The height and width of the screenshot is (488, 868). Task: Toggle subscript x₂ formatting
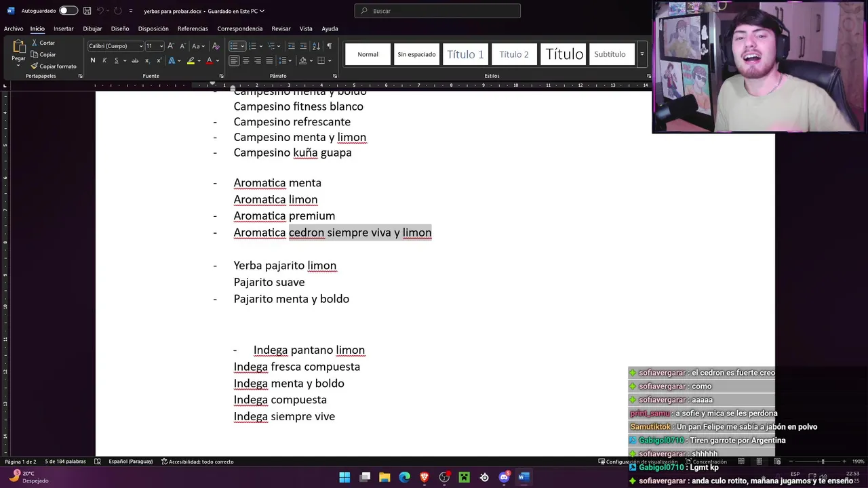pos(147,60)
